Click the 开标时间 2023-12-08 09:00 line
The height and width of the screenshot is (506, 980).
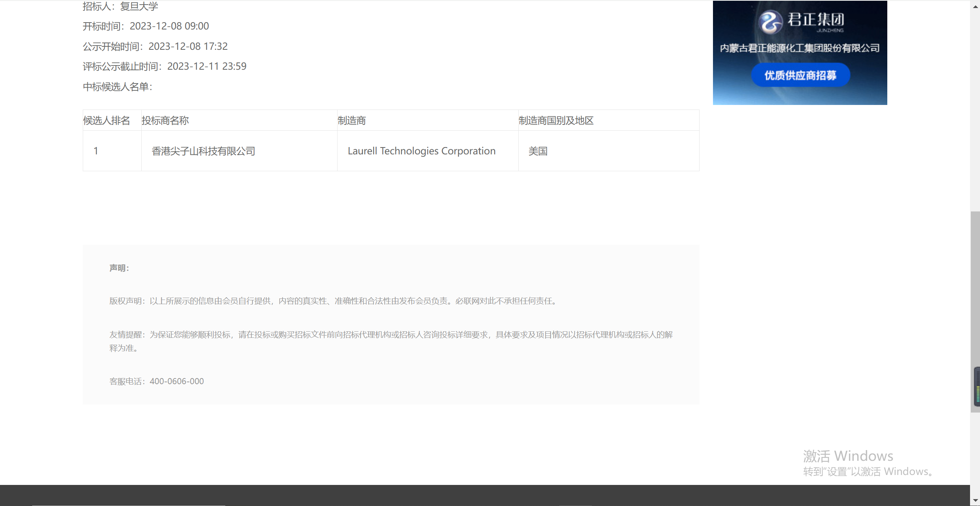point(146,26)
